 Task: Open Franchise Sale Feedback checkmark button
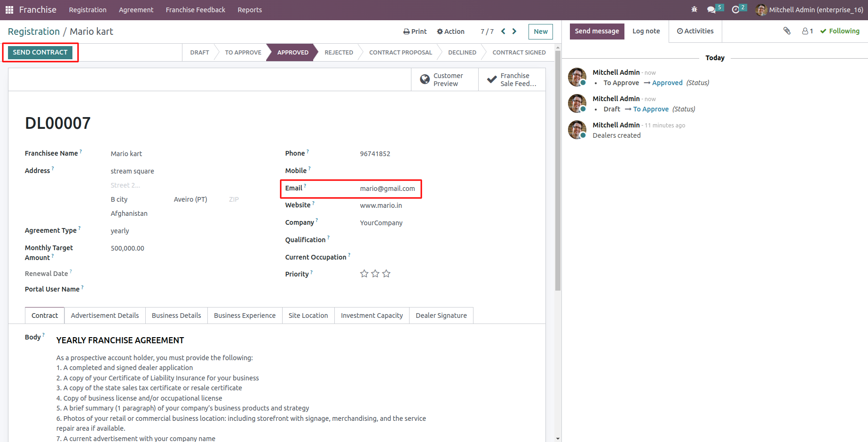[x=512, y=79]
